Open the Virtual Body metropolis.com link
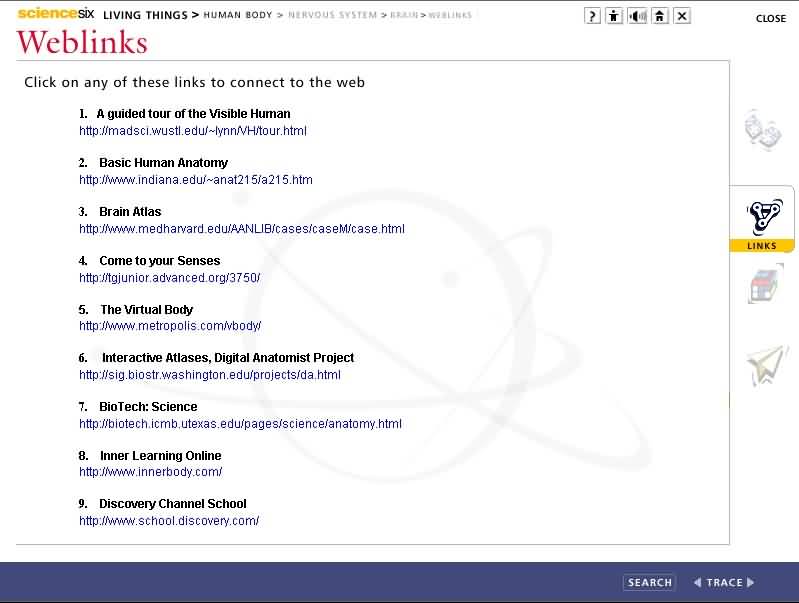The width and height of the screenshot is (799, 603). (x=170, y=326)
